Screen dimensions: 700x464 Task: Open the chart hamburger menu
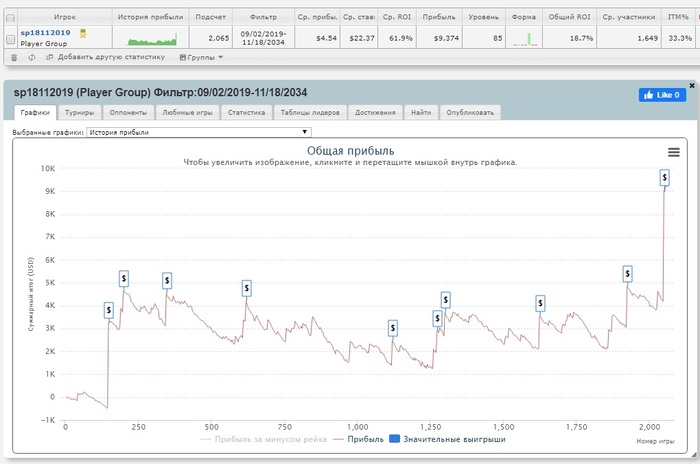pos(673,151)
